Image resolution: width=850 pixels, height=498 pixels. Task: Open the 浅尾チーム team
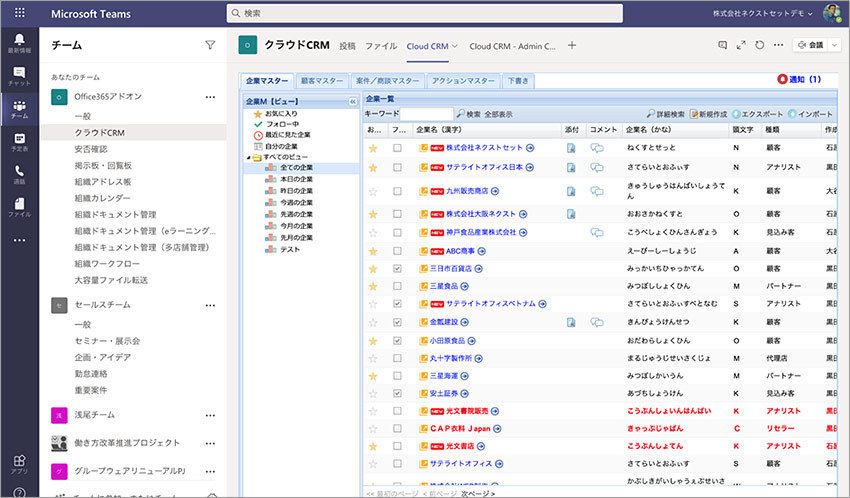[x=94, y=415]
